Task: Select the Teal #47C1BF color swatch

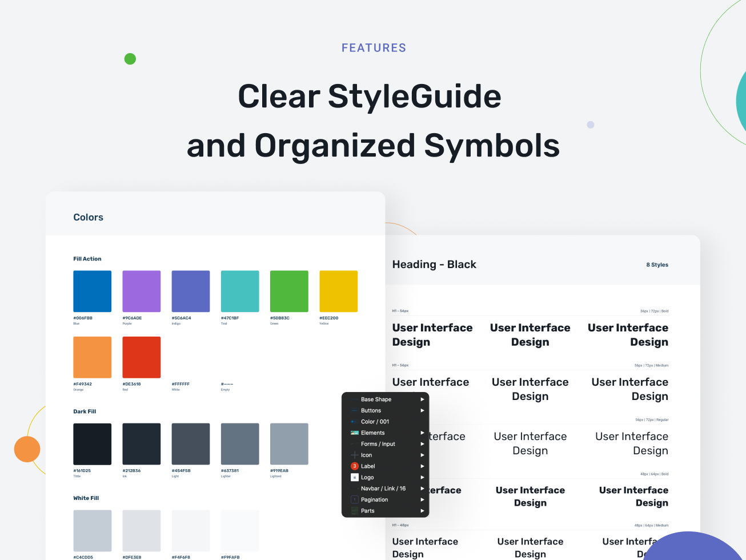Action: coord(239,290)
